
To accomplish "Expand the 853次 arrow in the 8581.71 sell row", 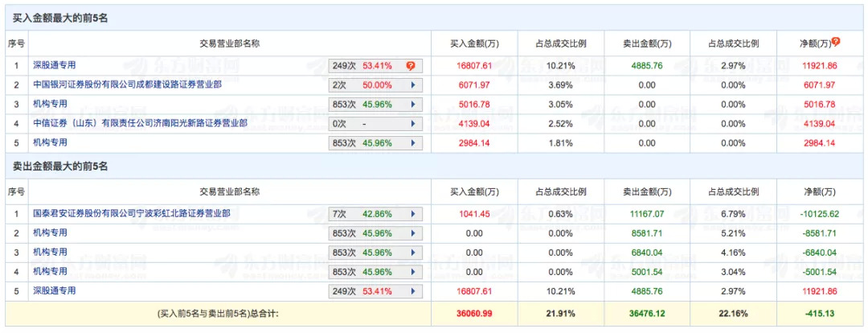I will [413, 233].
